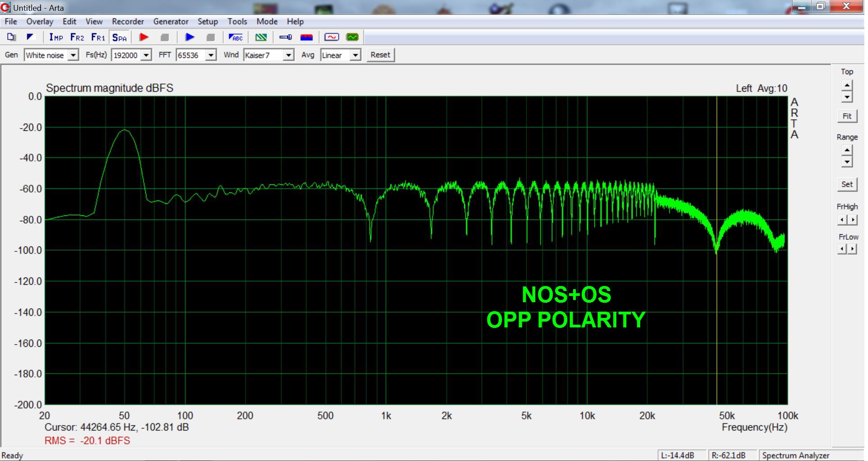Click FrHigh right arrow
This screenshot has height=461, width=868.
[x=852, y=220]
